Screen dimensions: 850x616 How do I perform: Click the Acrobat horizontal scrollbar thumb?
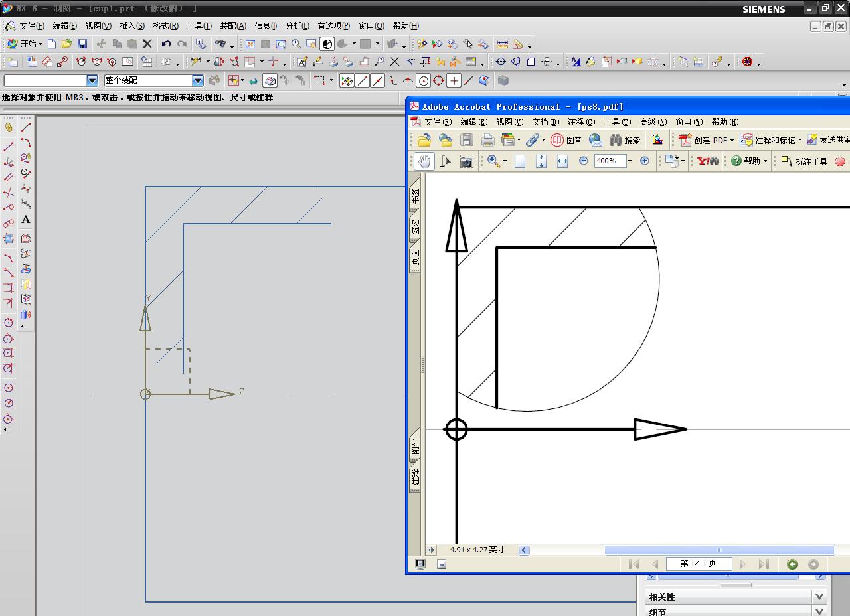point(720,550)
